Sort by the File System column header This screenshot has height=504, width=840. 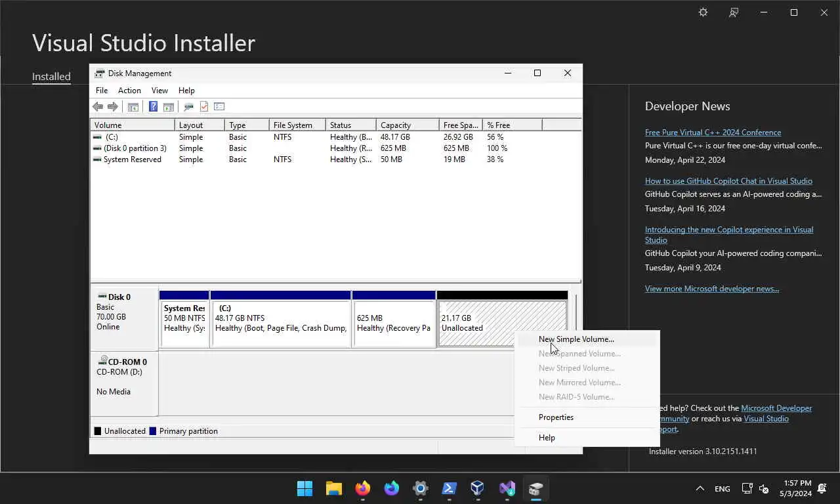[x=297, y=125]
